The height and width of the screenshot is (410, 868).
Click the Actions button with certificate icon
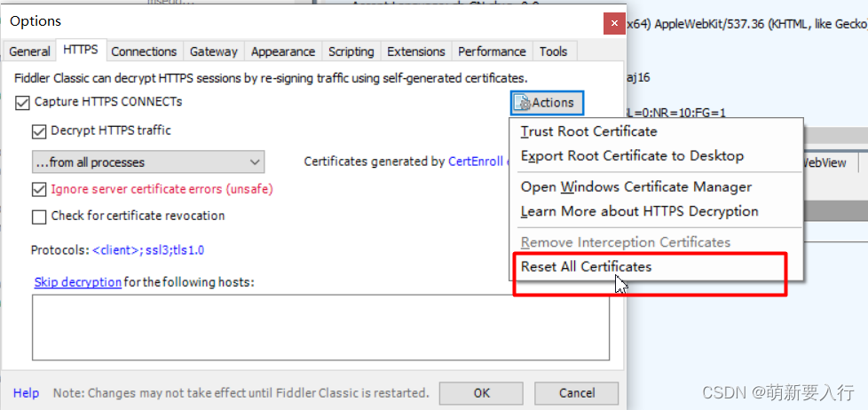[547, 103]
